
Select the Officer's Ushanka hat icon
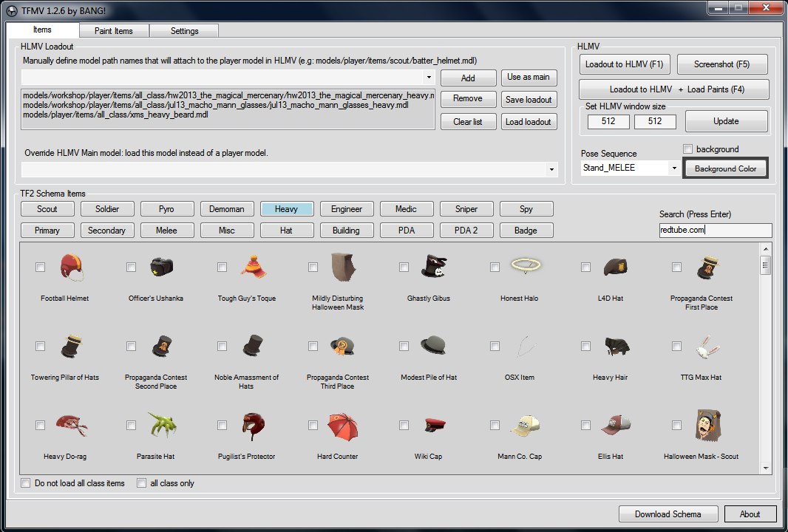coord(161,266)
